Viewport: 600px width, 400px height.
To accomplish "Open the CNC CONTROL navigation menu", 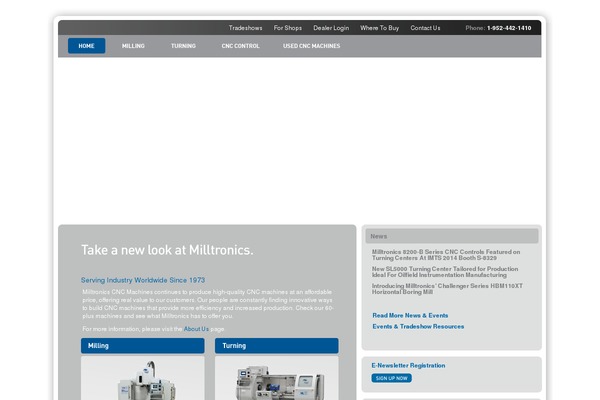I will 240,46.
